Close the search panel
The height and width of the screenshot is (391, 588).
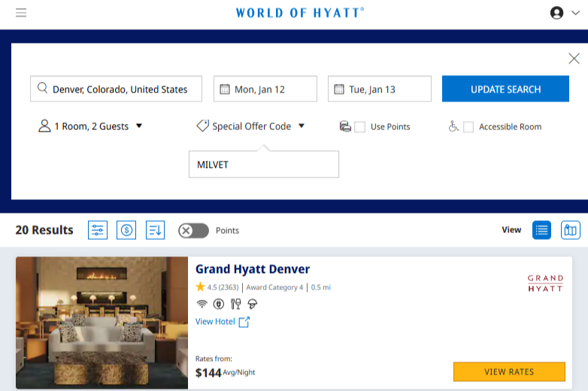[x=574, y=59]
